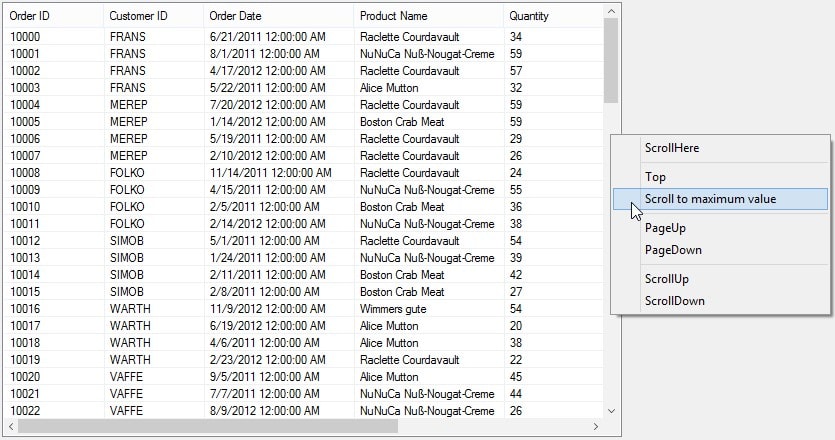Select order ID cell 10007

pos(54,156)
